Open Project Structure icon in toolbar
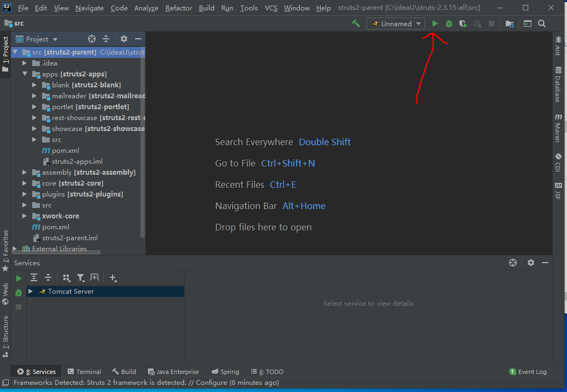 [510, 23]
